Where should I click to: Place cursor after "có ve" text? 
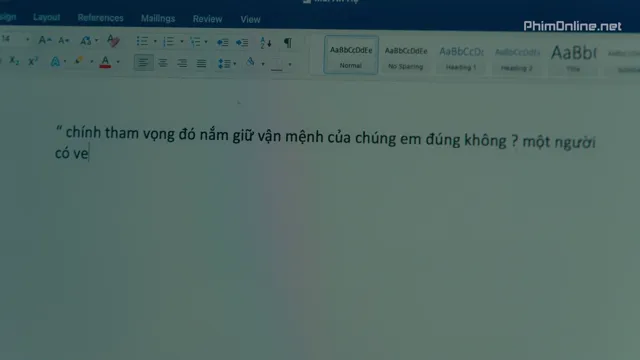[89, 153]
